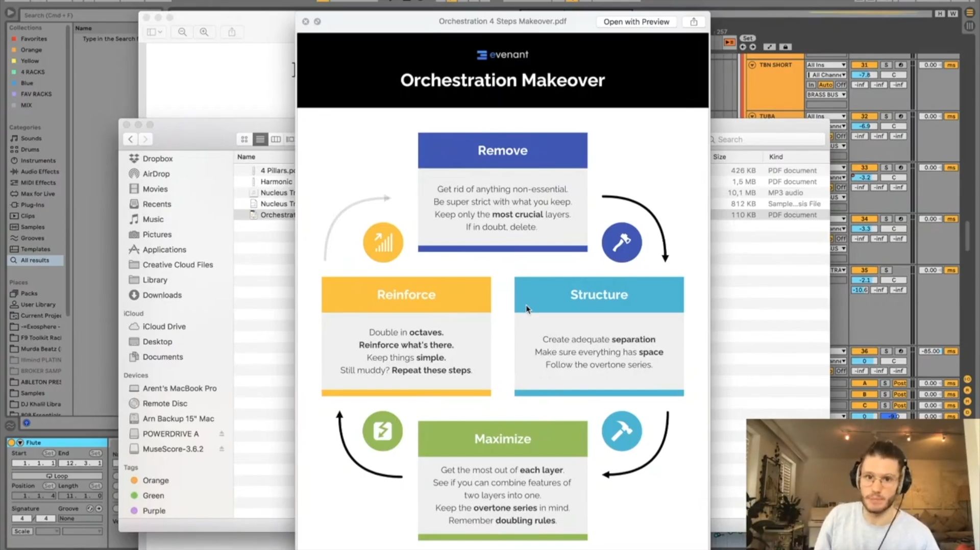Viewport: 980px width, 550px height.
Task: Click the Ableton lock envelopes icon
Action: [786, 47]
